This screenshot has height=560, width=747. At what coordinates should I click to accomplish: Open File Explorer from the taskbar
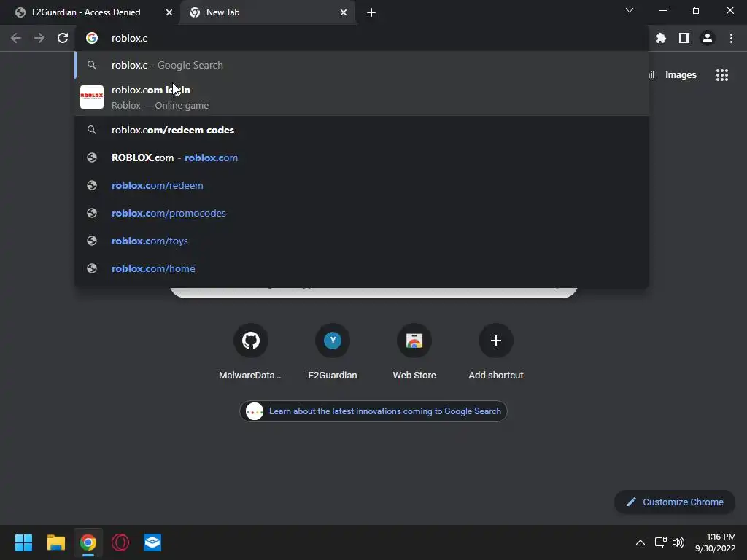coord(55,542)
